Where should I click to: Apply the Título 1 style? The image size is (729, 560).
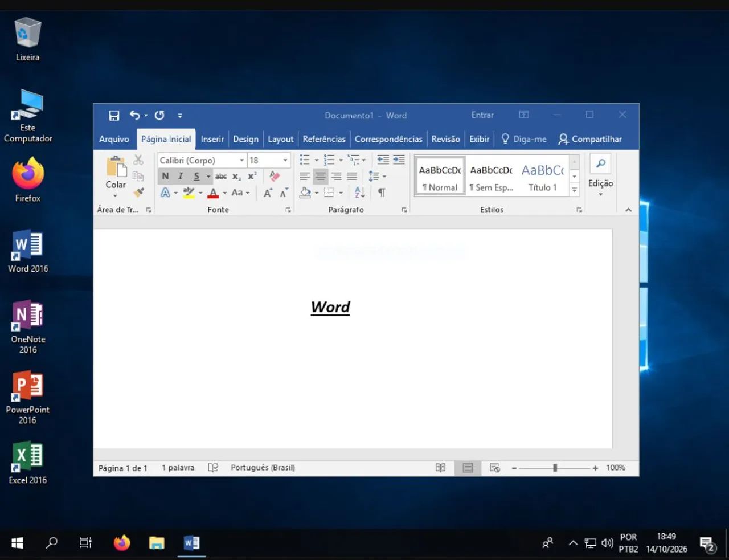point(543,176)
